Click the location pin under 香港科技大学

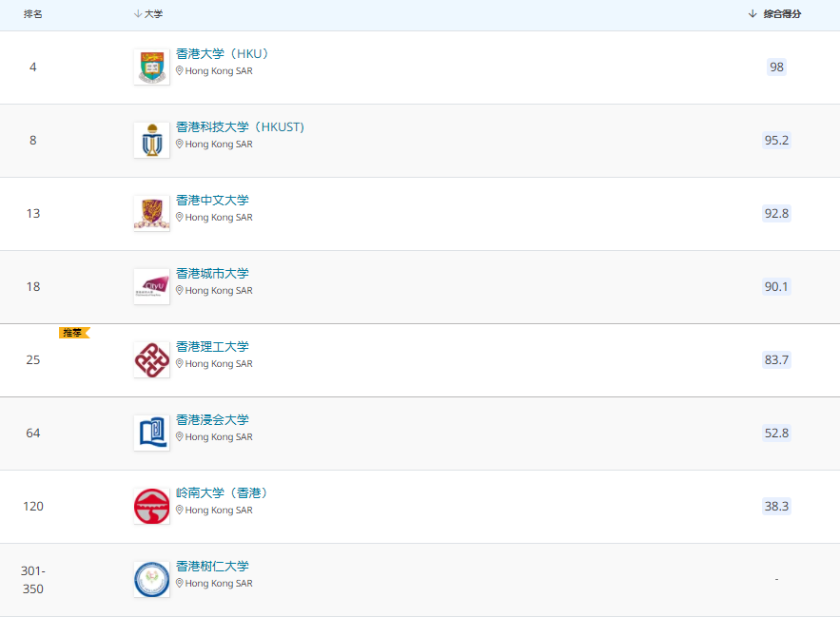pos(180,145)
